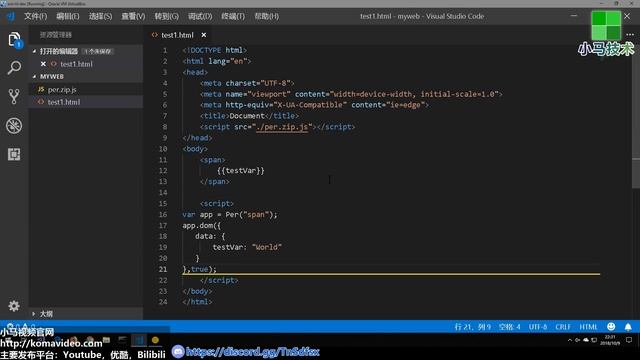Image resolution: width=640 pixels, height=360 pixels.
Task: Click line number 21 in gutter
Action: pyautogui.click(x=163, y=269)
